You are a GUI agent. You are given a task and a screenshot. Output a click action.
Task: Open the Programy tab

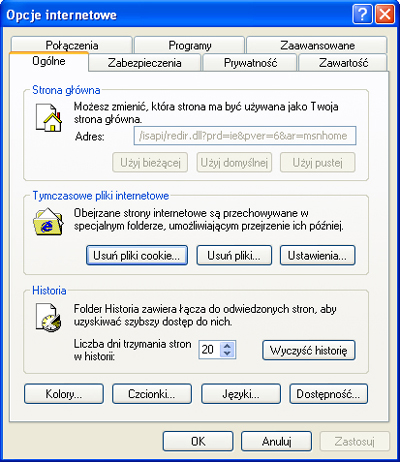[190, 45]
